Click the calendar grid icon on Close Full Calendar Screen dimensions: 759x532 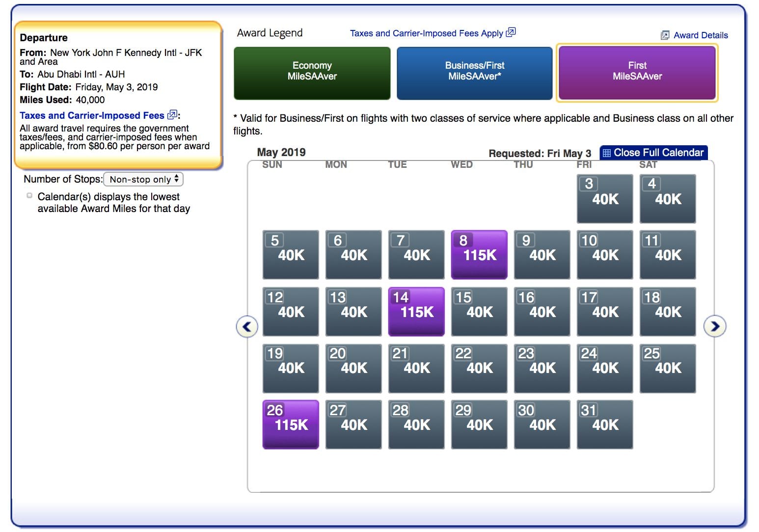[x=608, y=153]
